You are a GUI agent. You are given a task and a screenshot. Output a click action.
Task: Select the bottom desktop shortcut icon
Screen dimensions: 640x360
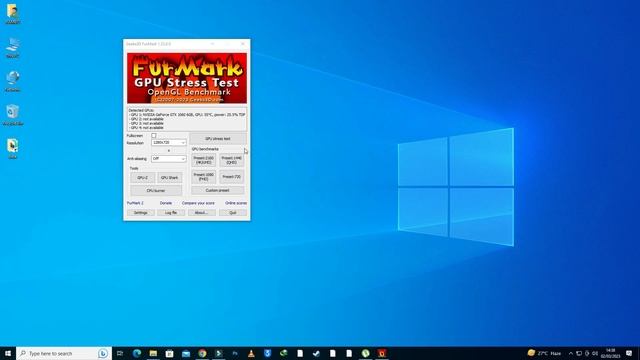click(13, 149)
